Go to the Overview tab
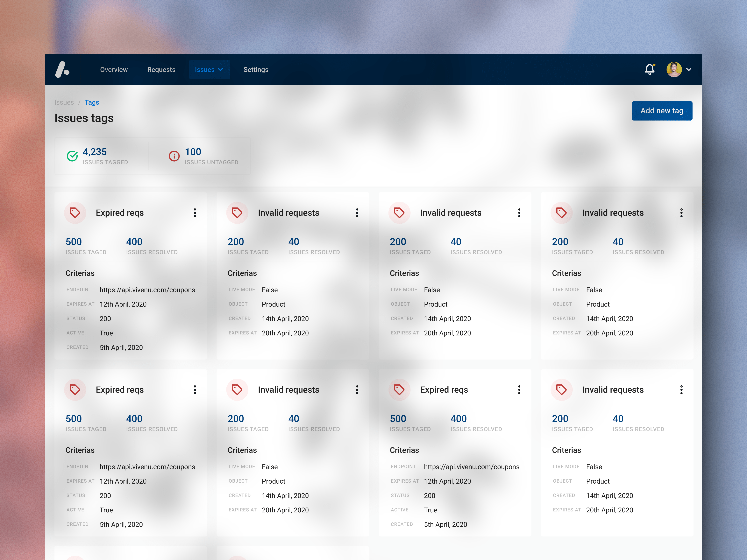This screenshot has height=560, width=747. 114,70
